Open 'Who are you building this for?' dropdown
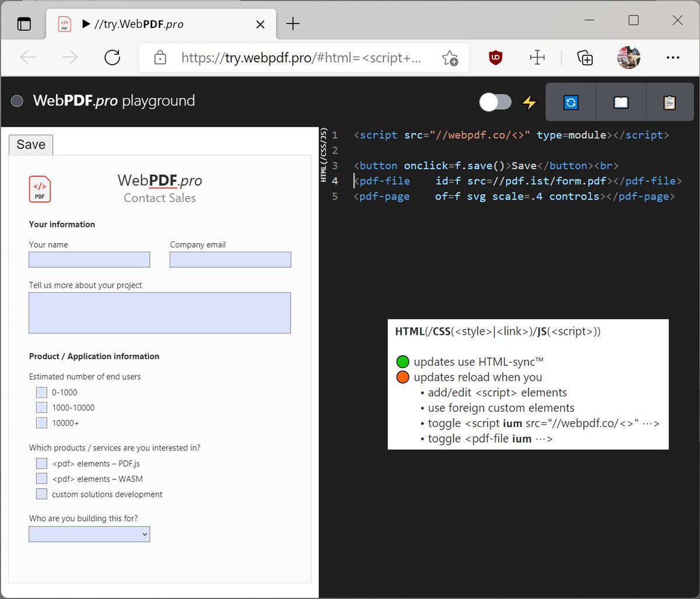The height and width of the screenshot is (599, 700). (x=89, y=534)
